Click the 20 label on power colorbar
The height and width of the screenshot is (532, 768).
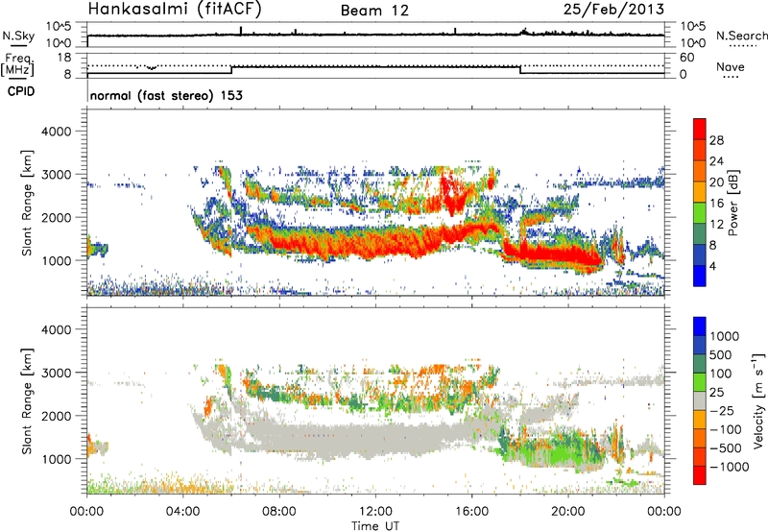pos(716,182)
